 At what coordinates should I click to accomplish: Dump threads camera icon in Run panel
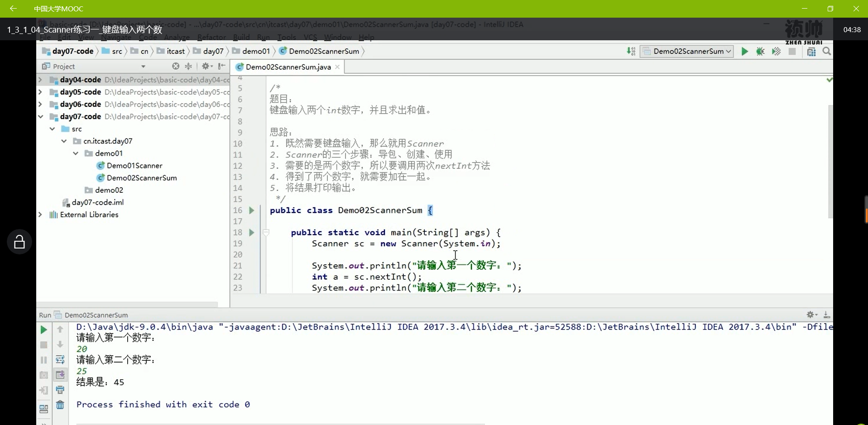coord(43,375)
